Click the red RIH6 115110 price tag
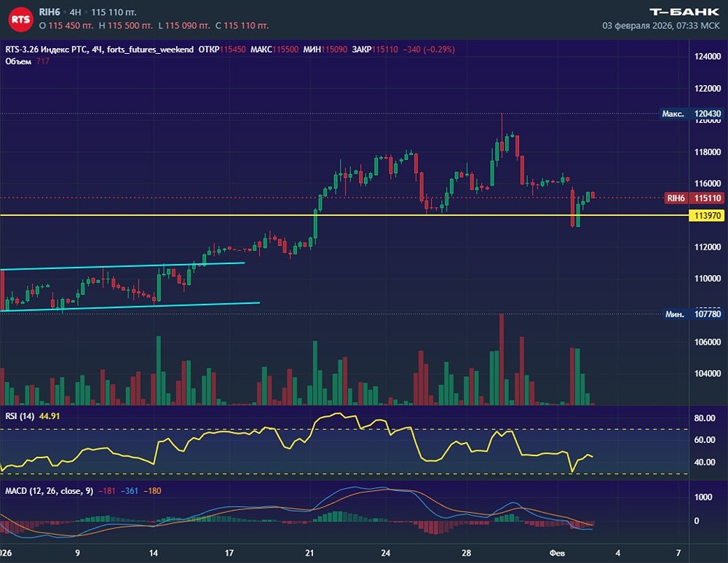Screen dimensions: 728x563 [x=695, y=198]
